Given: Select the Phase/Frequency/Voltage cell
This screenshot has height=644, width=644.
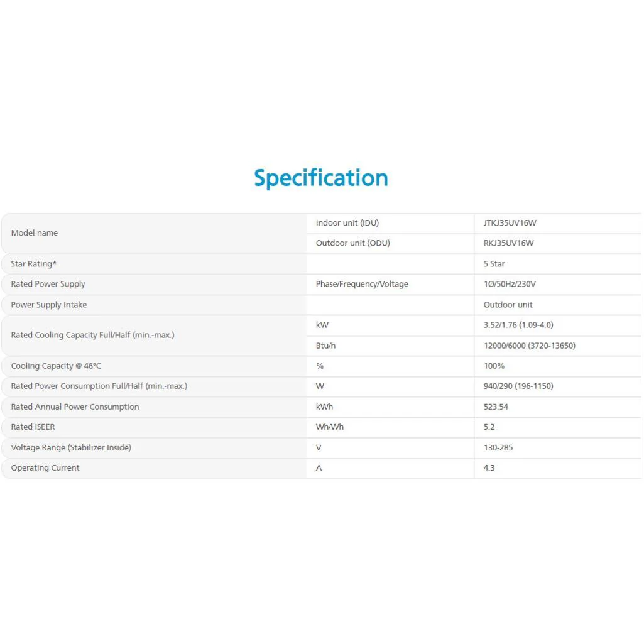Looking at the screenshot, I should (x=362, y=284).
